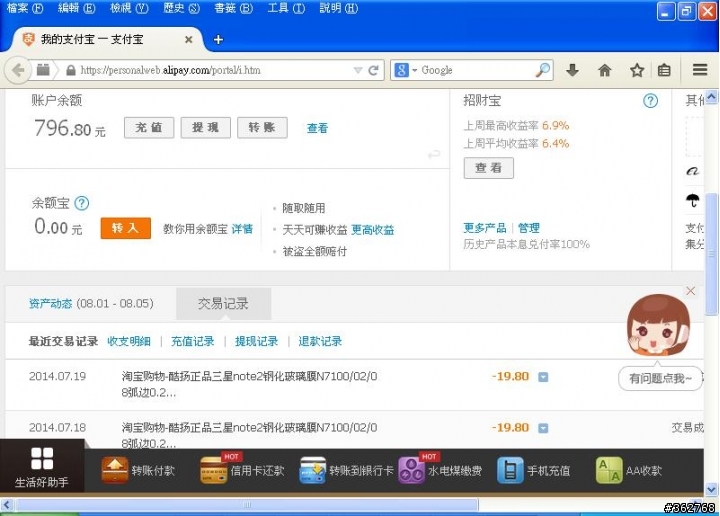Switch to the 交易记录 tab
The image size is (720, 516).
[223, 303]
